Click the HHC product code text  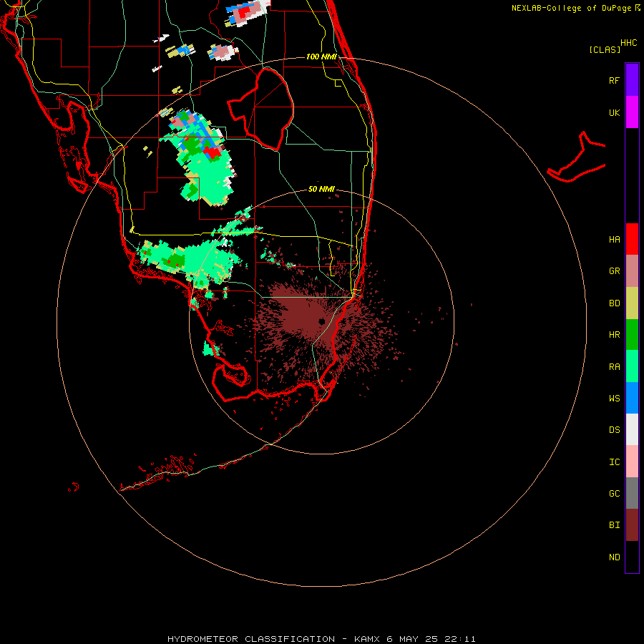pos(629,43)
